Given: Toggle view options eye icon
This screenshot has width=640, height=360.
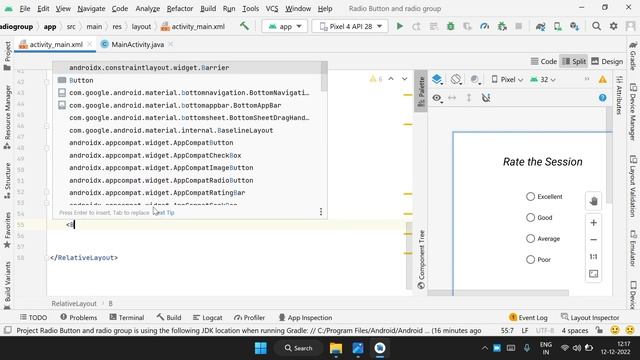Looking at the screenshot, I should point(437,98).
